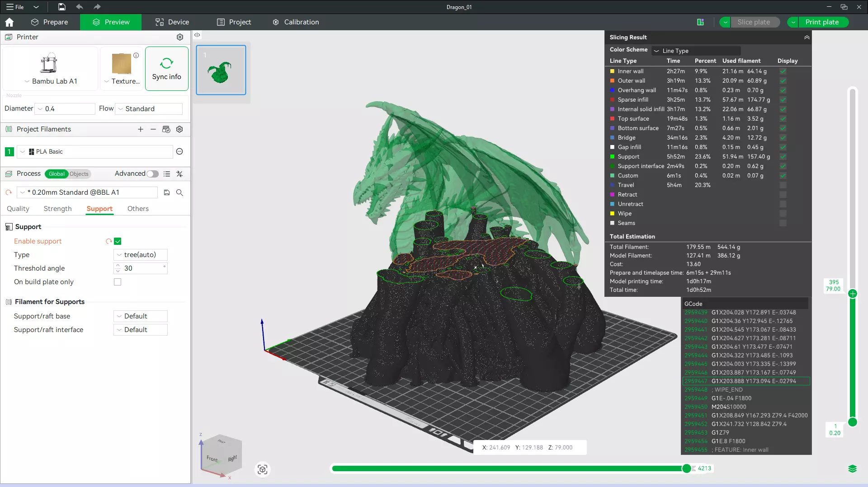
Task: Open the Flow Standard dropdown
Action: 149,109
